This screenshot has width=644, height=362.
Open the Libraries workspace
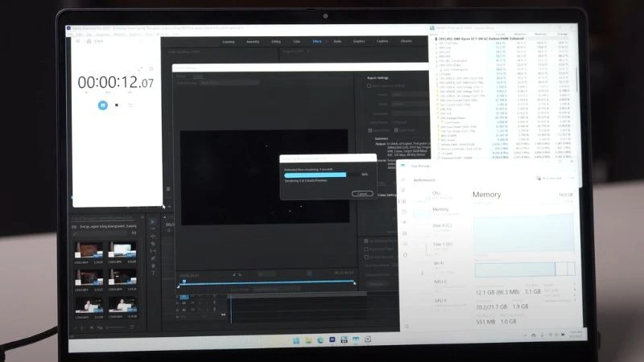pos(407,42)
